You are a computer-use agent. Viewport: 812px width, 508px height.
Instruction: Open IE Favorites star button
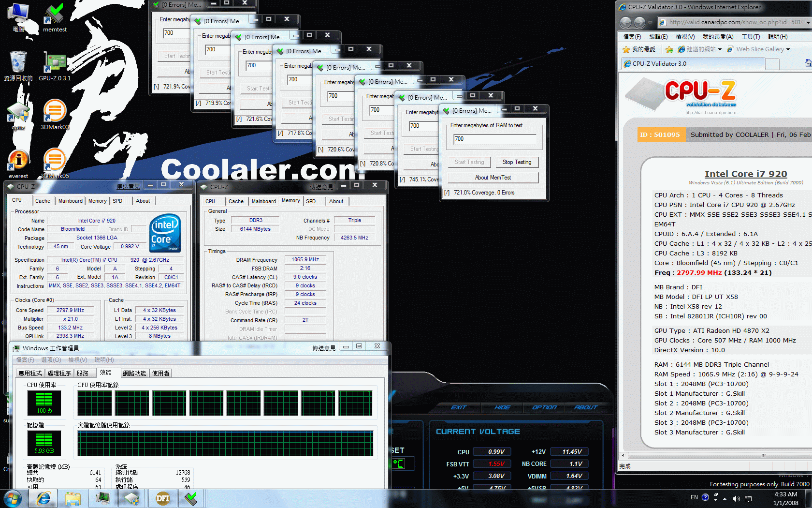tap(638, 49)
